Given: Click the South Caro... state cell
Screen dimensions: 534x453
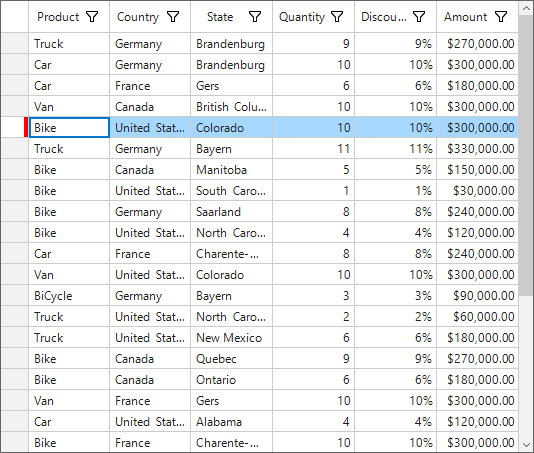Looking at the screenshot, I should click(x=232, y=191).
